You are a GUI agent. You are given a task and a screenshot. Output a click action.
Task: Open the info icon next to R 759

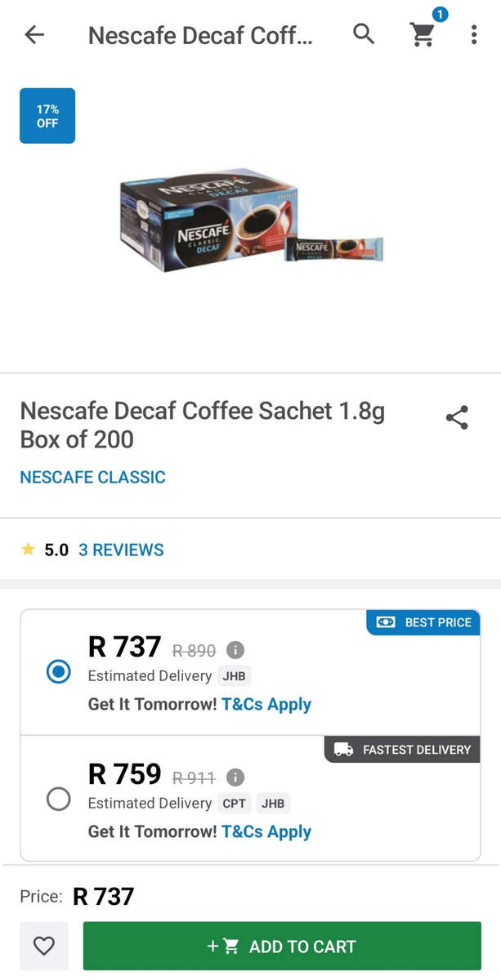point(235,777)
